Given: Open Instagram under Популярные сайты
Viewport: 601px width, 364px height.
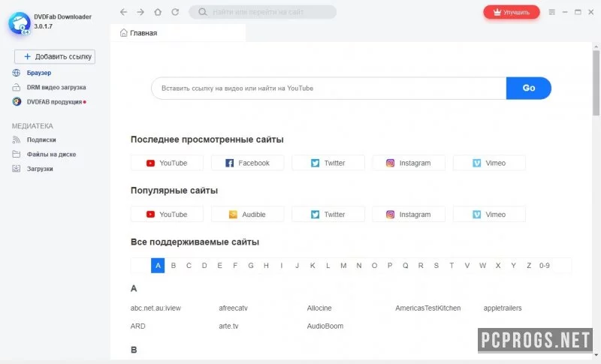Looking at the screenshot, I should pyautogui.click(x=409, y=215).
